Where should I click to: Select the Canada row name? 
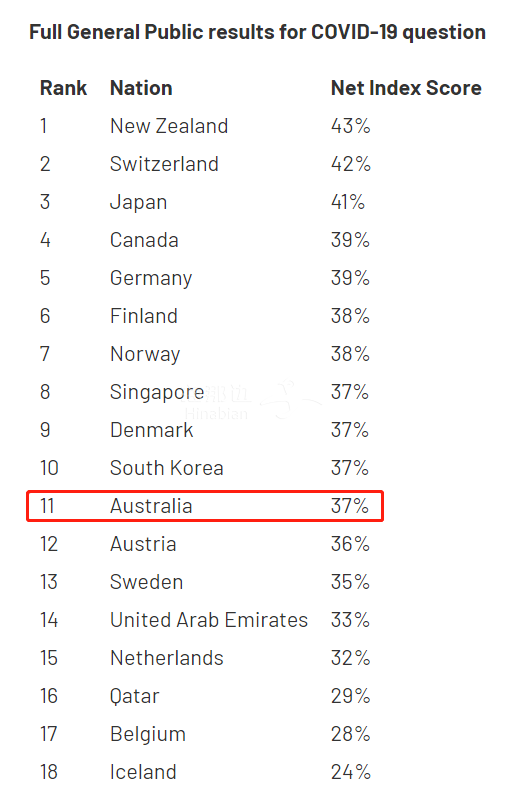coord(145,240)
